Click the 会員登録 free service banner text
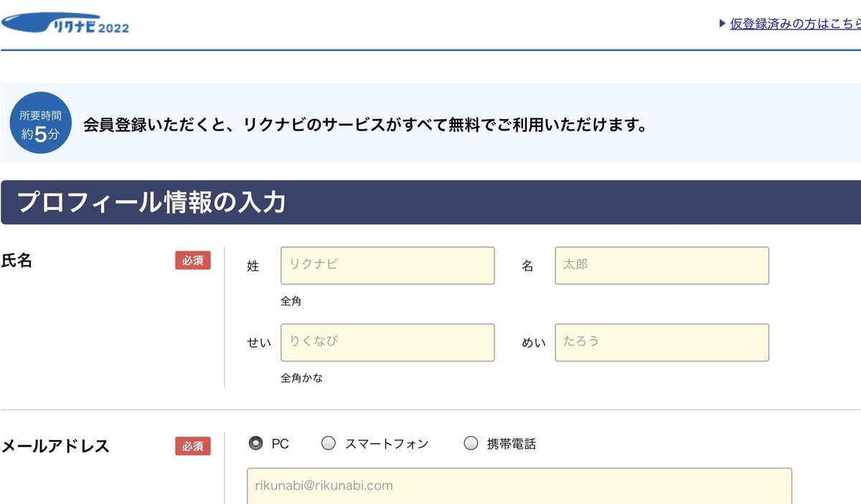Viewport: 861px width, 504px height. (x=364, y=124)
